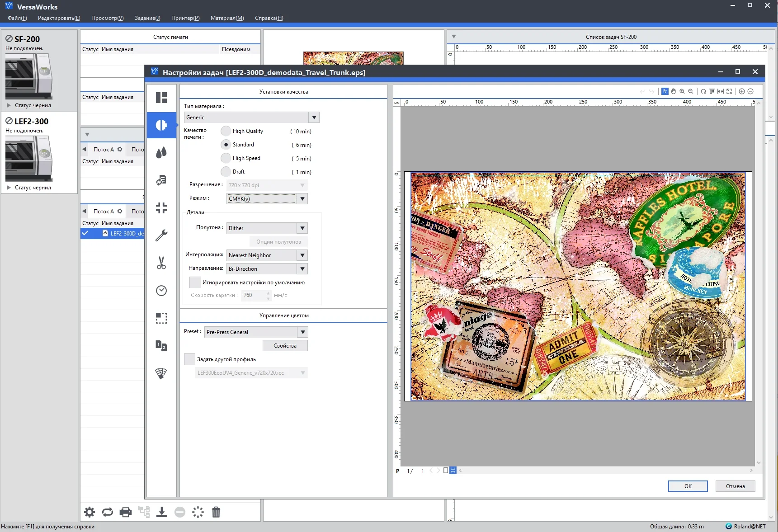Image resolution: width=778 pixels, height=532 pixels.
Task: Click Отмена button
Action: click(736, 486)
